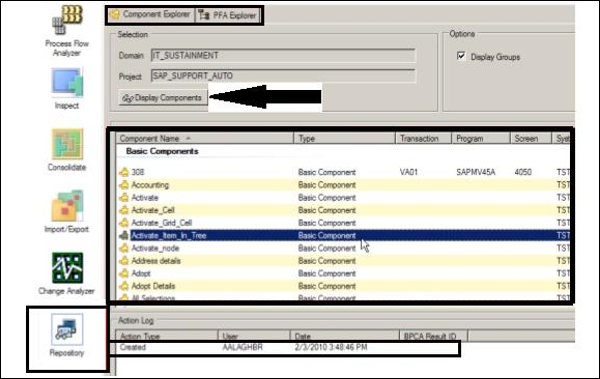This screenshot has width=600, height=379.
Task: Open the Inspect tool
Action: tap(67, 88)
